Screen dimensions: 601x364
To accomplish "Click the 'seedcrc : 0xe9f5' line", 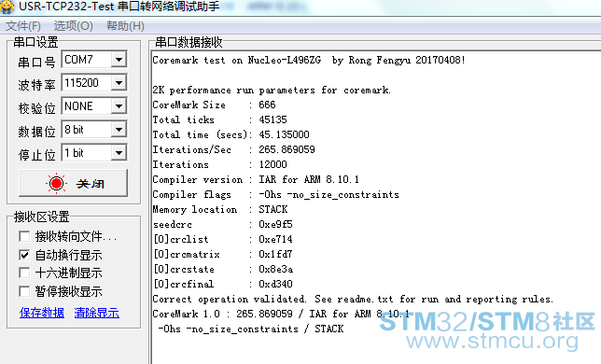I will [222, 224].
